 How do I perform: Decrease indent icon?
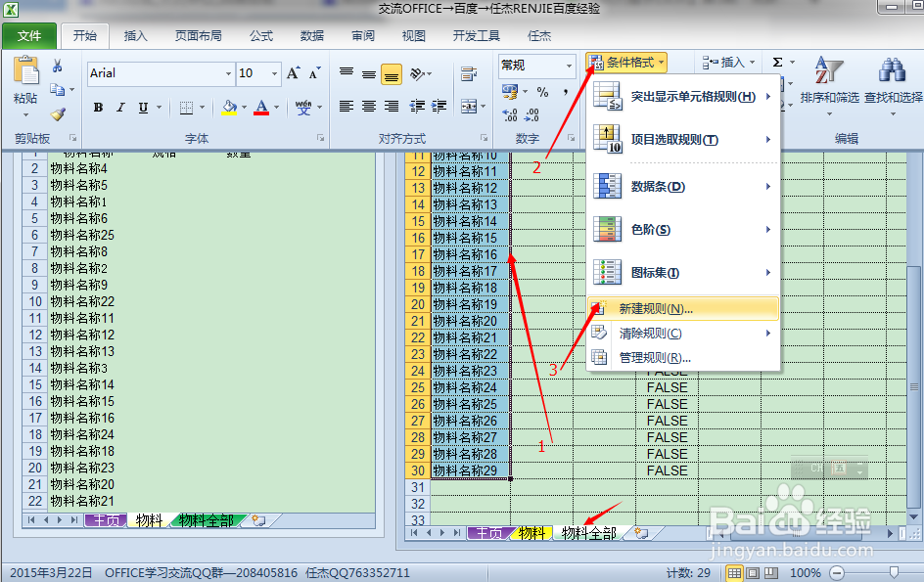click(417, 106)
